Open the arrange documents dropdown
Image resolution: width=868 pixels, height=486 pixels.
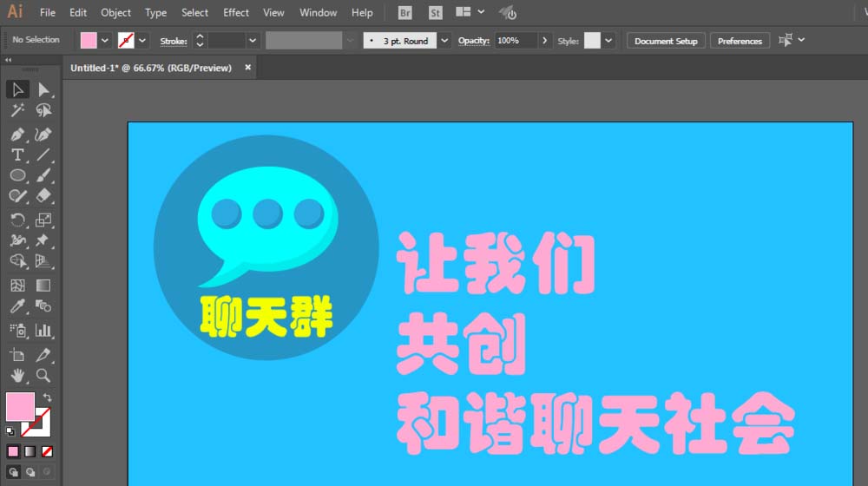coord(481,11)
